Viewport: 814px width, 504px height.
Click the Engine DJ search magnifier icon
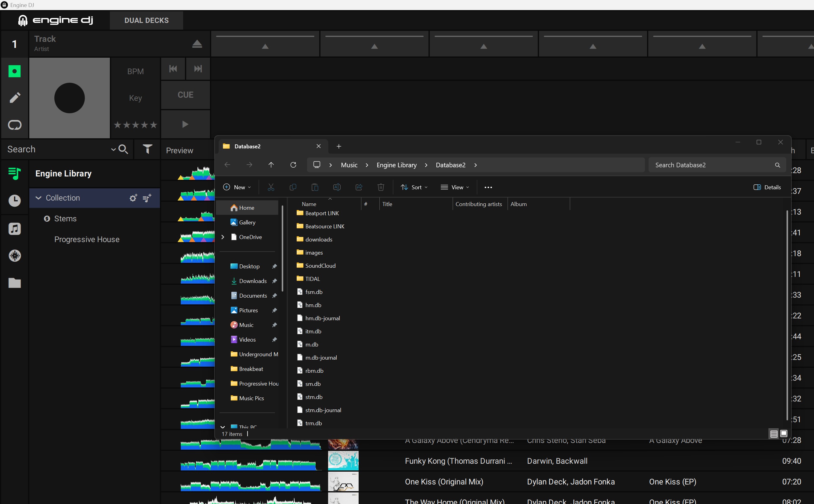click(123, 149)
